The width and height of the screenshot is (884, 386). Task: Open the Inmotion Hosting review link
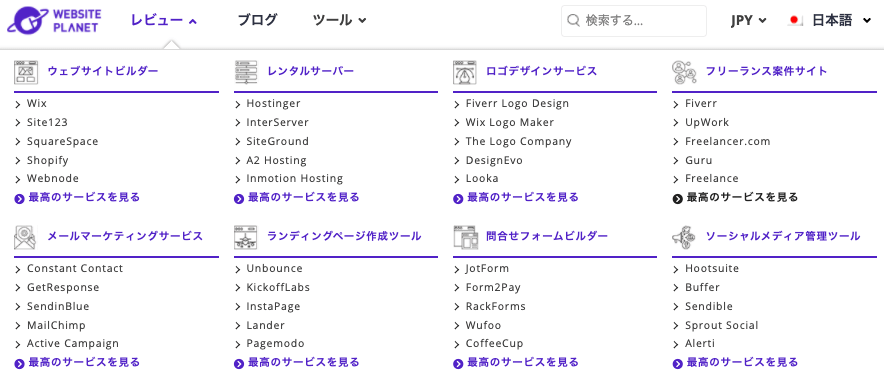tap(294, 178)
